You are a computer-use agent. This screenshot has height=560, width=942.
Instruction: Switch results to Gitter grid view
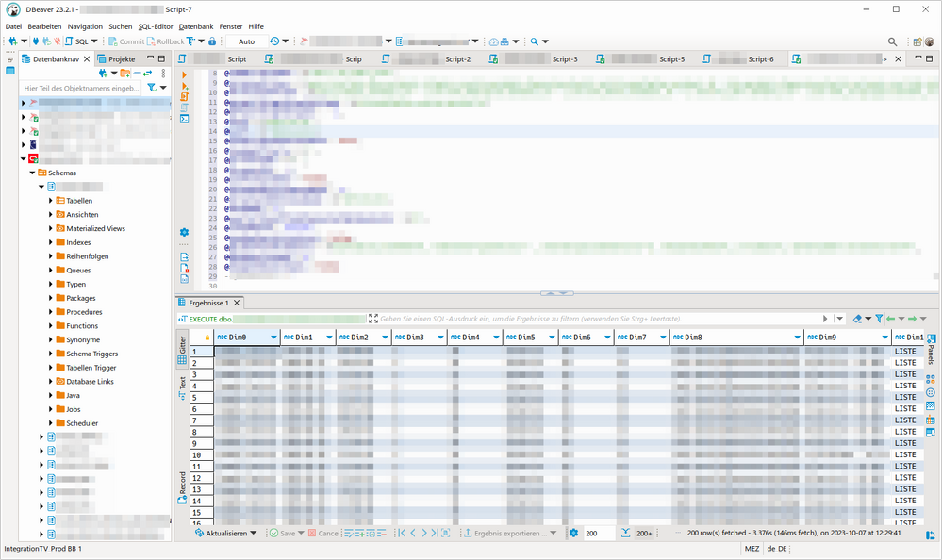[182, 351]
